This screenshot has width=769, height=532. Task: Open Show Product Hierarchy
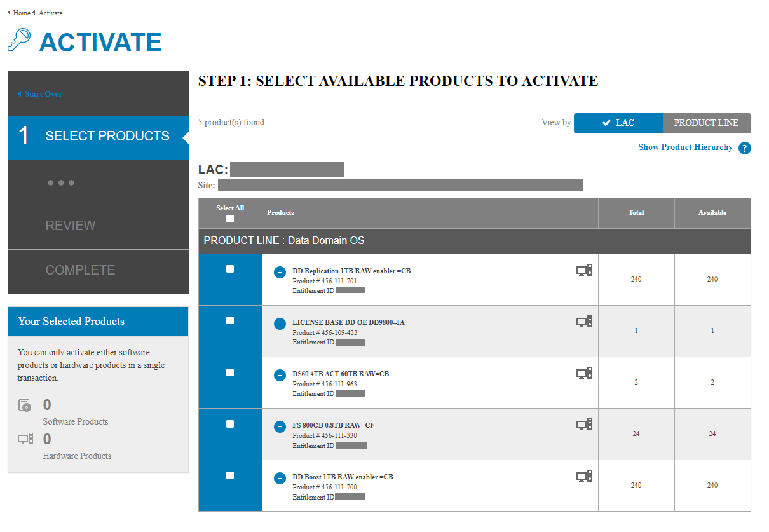[x=685, y=147]
